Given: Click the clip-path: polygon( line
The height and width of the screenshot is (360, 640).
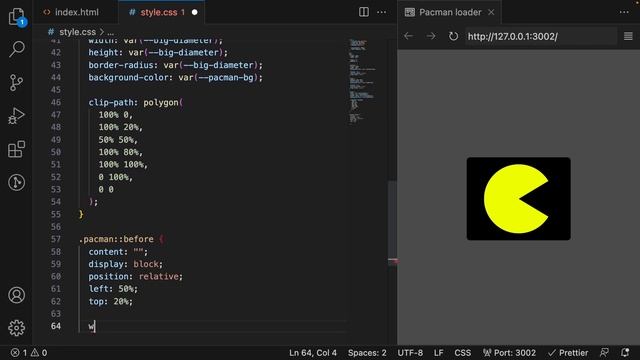Looking at the screenshot, I should click(x=136, y=102).
